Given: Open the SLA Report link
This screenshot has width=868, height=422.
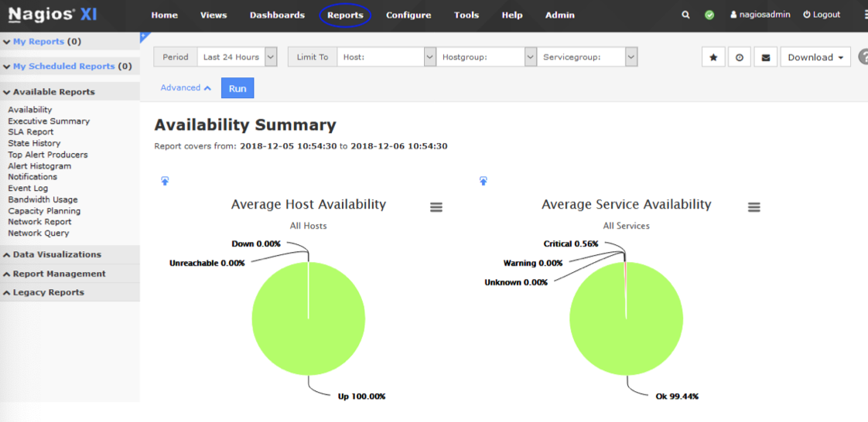Looking at the screenshot, I should [31, 131].
